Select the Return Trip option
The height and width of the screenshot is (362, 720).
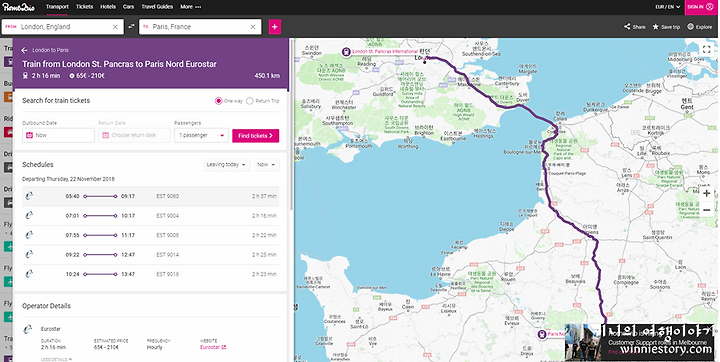pos(249,101)
